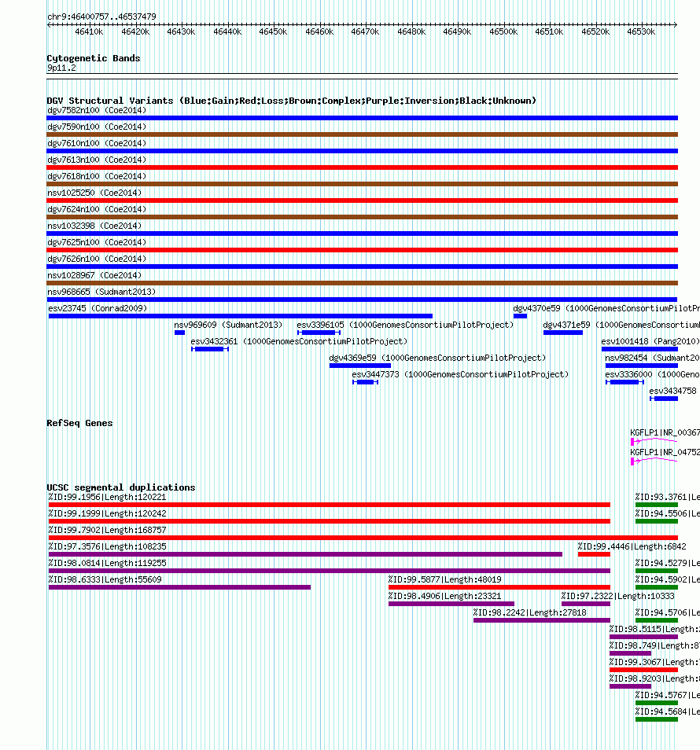Open the dgv7618n100 (Coe2014) variant

97,177
